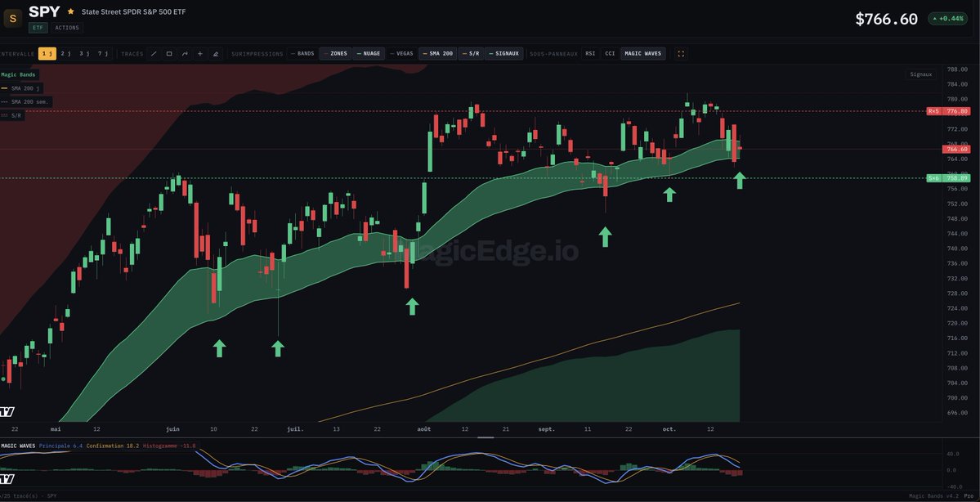The image size is (980, 502).
Task: Click the latest green buy signal arrow
Action: (x=740, y=181)
